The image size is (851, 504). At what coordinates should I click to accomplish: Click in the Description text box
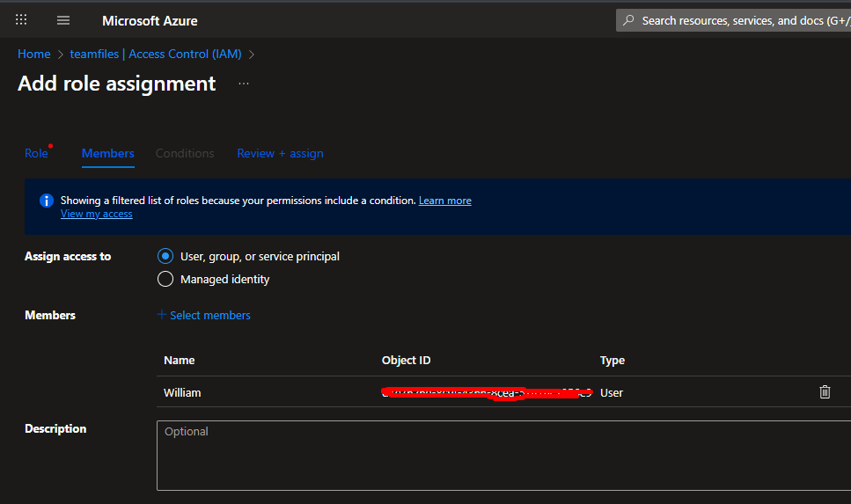pos(502,455)
